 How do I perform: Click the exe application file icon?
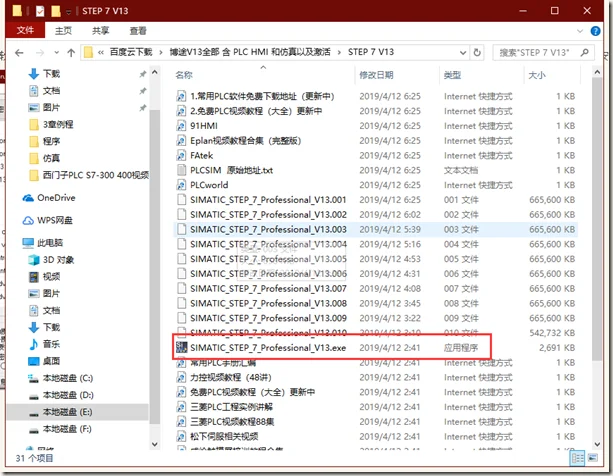coord(181,347)
